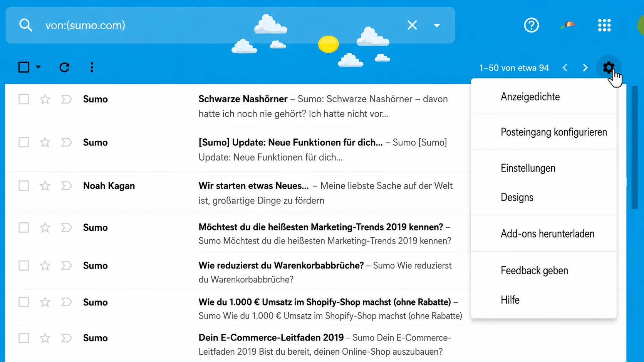Viewport: 644px width, 362px height.
Task: Check the Shopify-Shop email checkbox
Action: 24,302
